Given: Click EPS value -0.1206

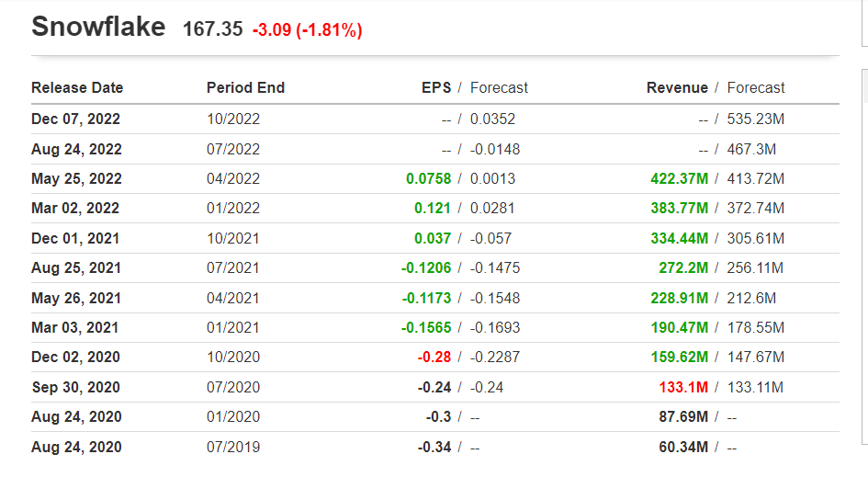Looking at the screenshot, I should click(x=426, y=268).
